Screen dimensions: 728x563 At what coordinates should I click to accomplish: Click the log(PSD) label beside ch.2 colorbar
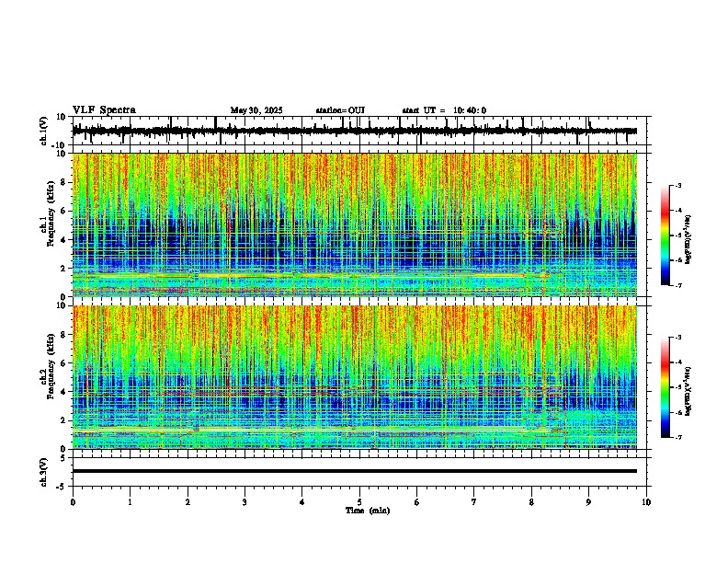point(688,391)
